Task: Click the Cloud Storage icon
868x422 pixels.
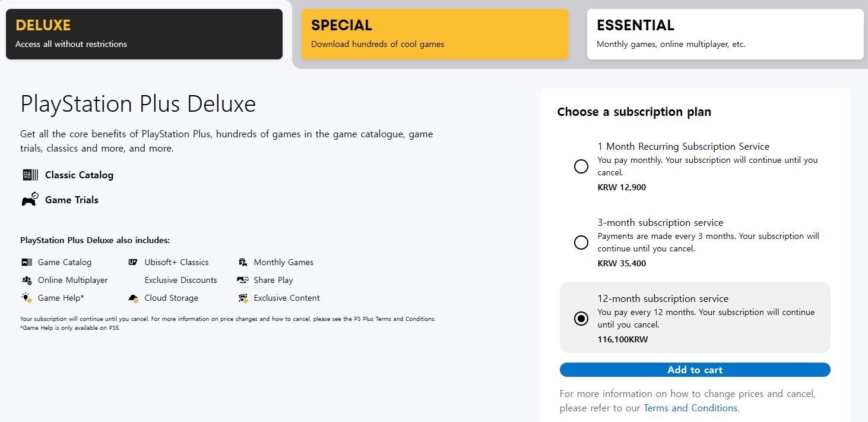Action: [133, 298]
